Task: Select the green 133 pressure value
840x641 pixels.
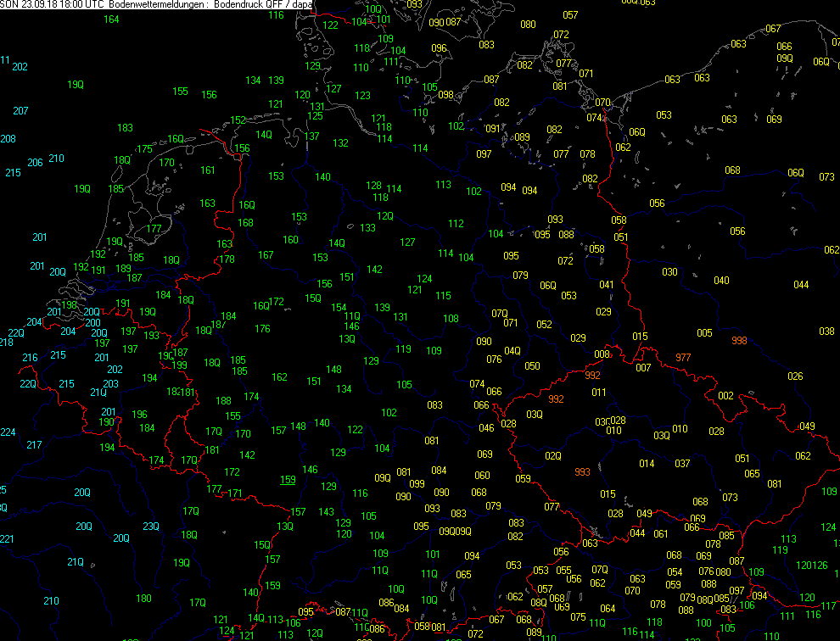Action: pyautogui.click(x=367, y=228)
